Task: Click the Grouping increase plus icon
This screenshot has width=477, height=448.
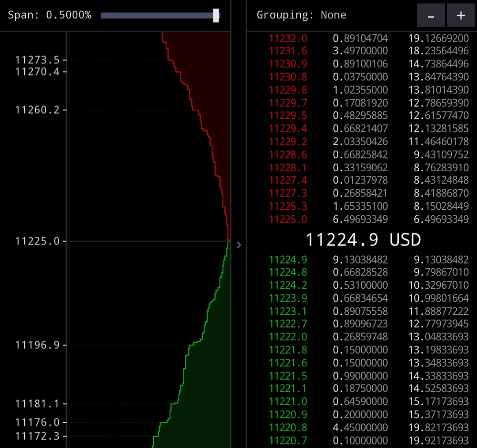Action: point(461,15)
